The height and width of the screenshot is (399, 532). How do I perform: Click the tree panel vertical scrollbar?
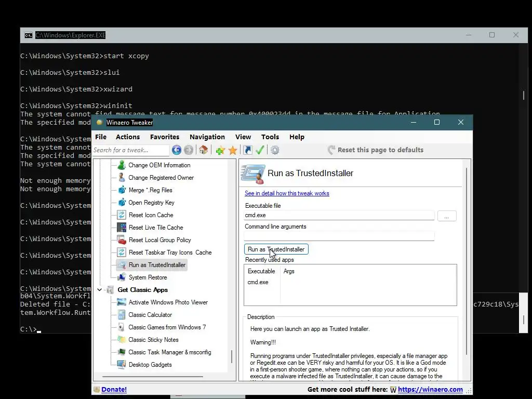(232, 356)
